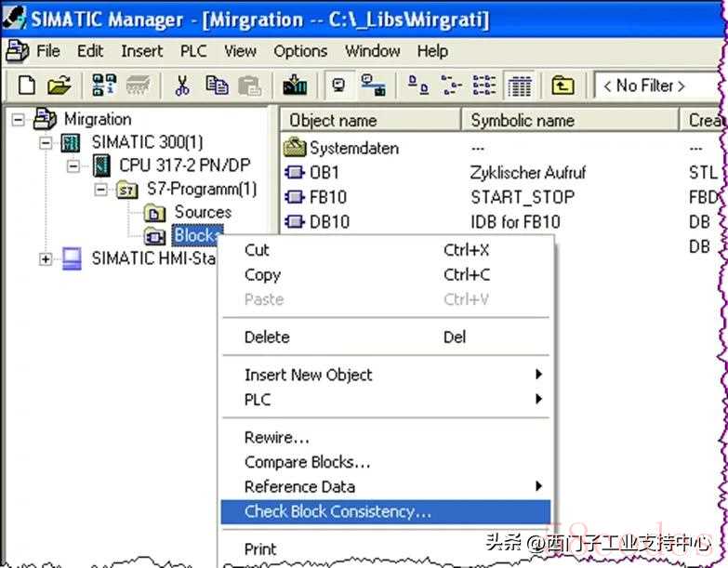
Task: Open the PLC submenu in context menu
Action: click(x=386, y=399)
